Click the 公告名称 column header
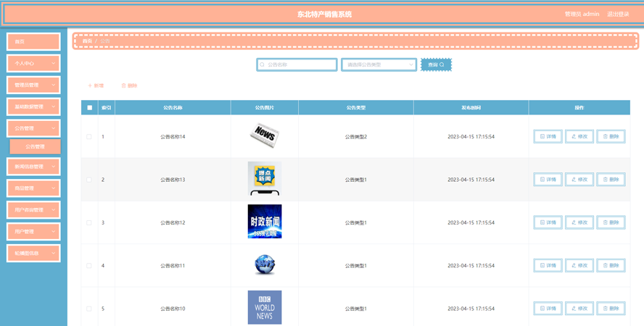Screen dimensions: 644x326 coord(173,108)
